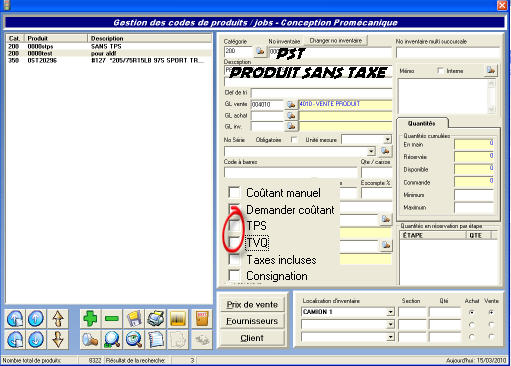
Task: Enable the TPS checkbox
Action: tap(234, 226)
